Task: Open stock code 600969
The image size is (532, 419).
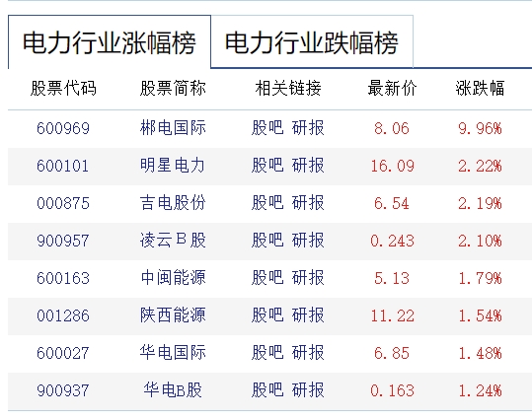Action: [x=63, y=128]
